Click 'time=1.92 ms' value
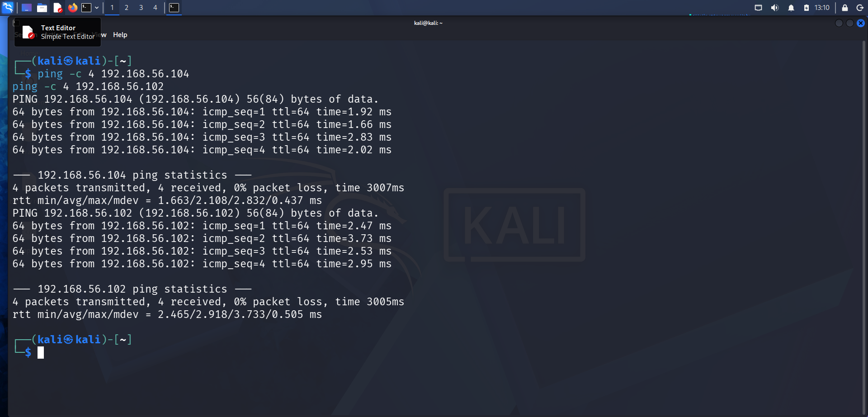The width and height of the screenshot is (868, 417). coord(354,112)
